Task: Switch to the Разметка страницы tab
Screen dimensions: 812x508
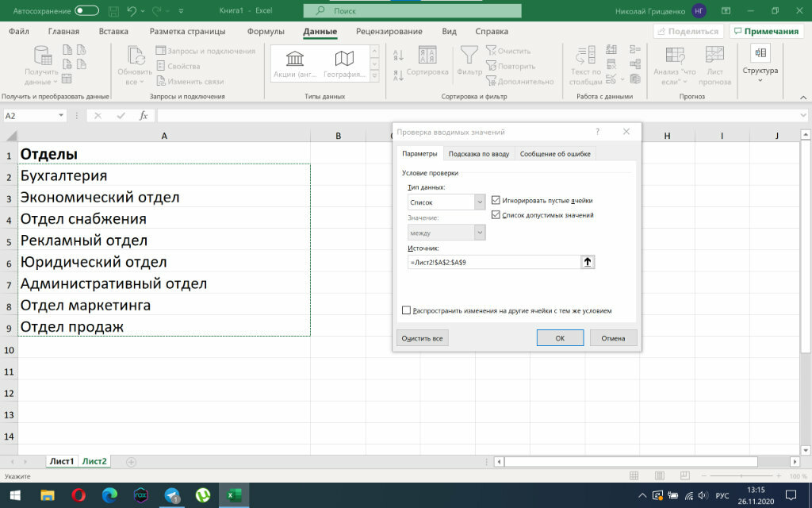Action: 187,31
